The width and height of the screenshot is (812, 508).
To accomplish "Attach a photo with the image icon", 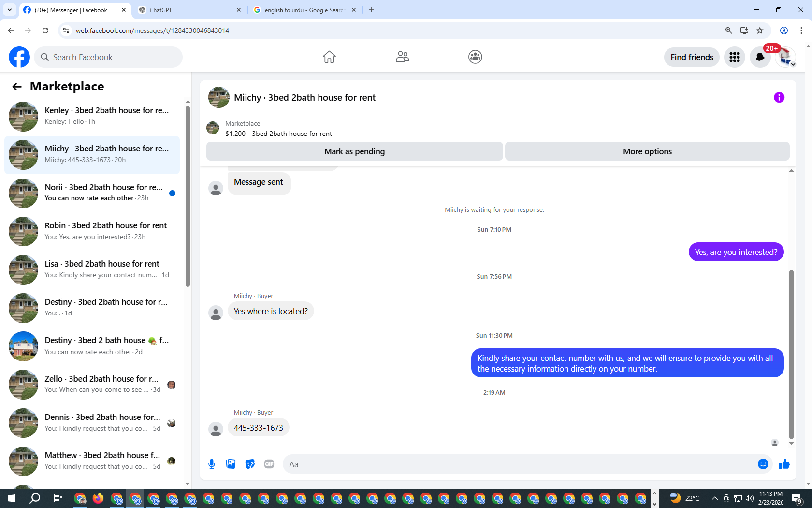I will 231,464.
